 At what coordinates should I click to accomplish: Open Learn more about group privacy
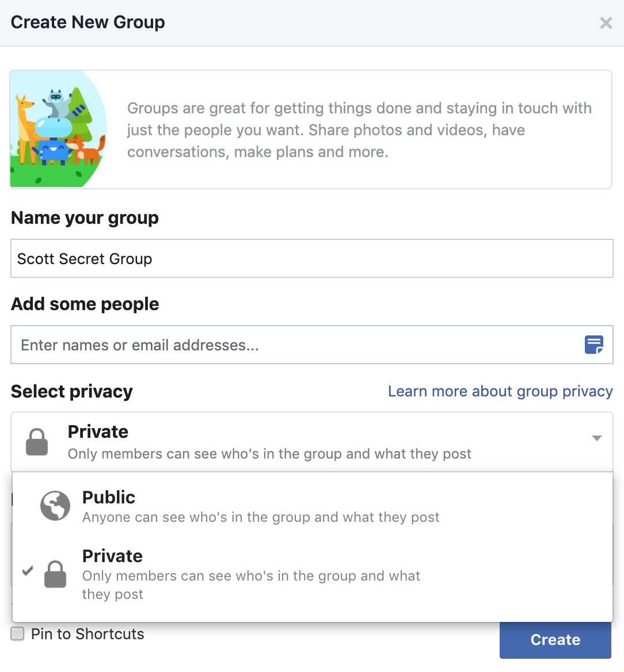[500, 391]
